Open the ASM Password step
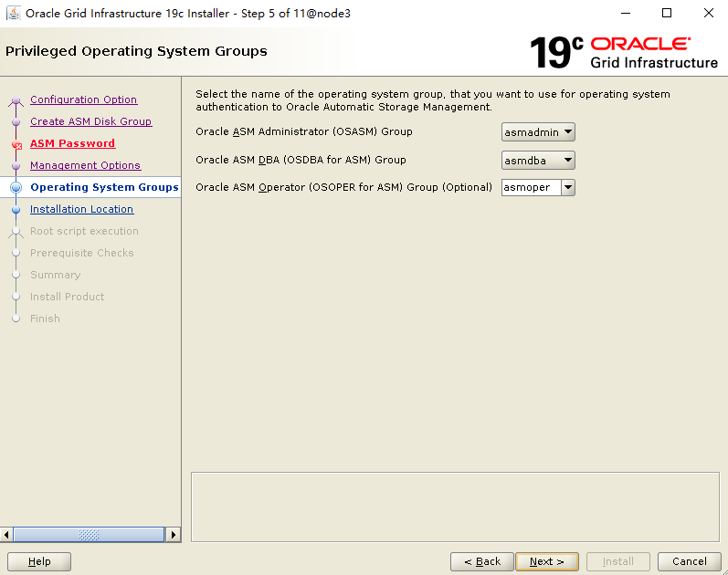Image resolution: width=728 pixels, height=575 pixels. [72, 143]
